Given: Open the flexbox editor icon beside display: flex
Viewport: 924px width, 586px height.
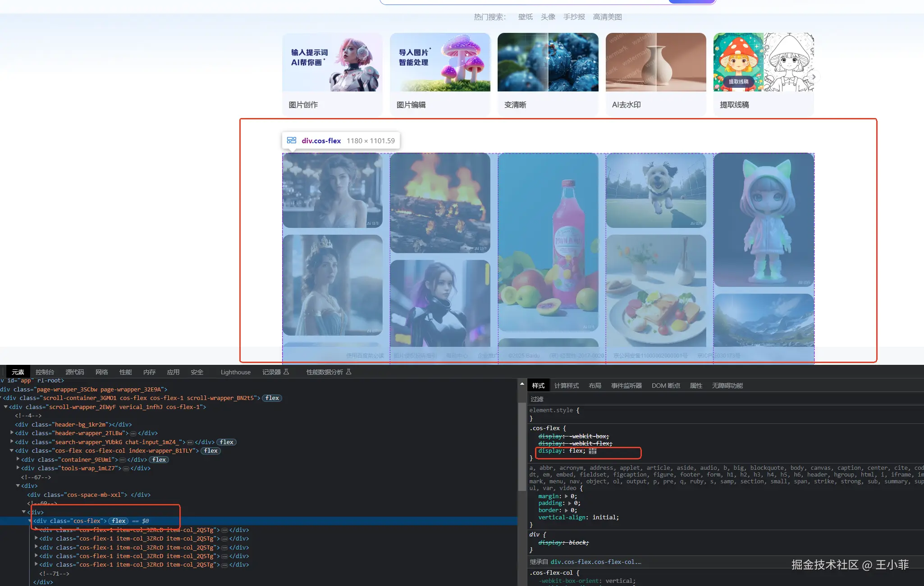Looking at the screenshot, I should 593,451.
